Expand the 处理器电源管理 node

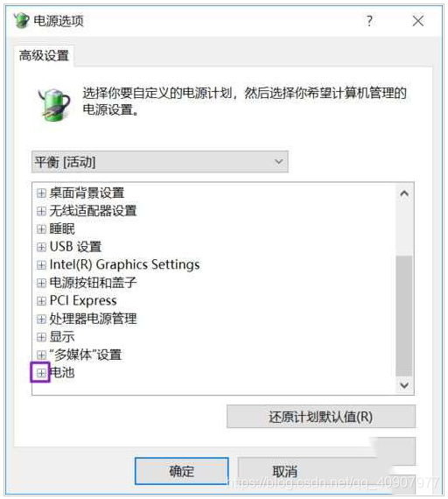tap(41, 319)
